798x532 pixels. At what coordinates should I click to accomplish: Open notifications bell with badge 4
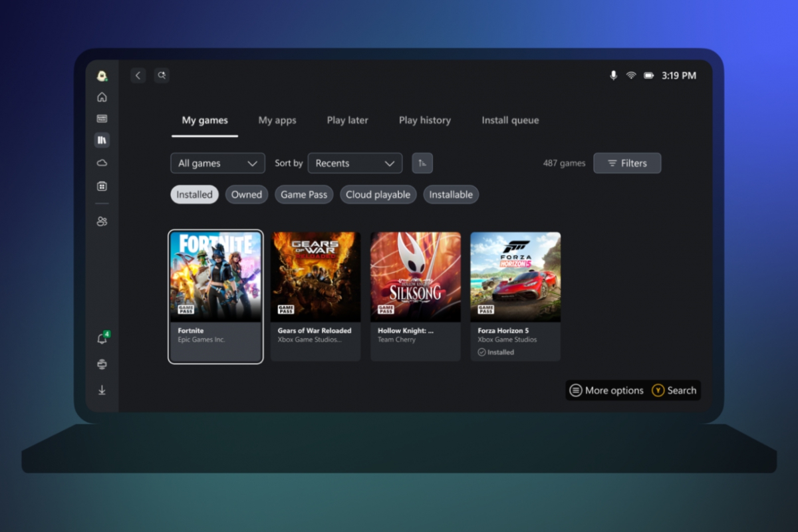click(102, 338)
